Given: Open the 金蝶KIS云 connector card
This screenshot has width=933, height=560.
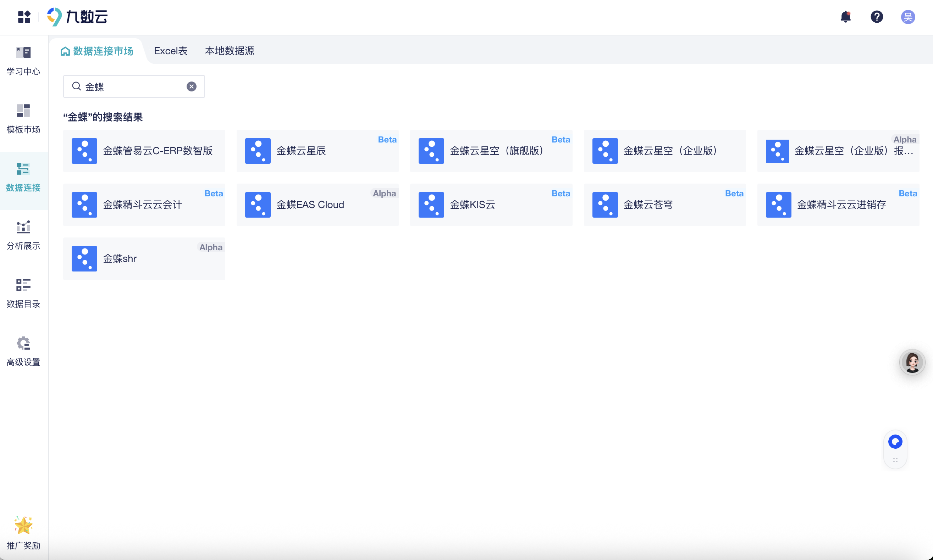Looking at the screenshot, I should (x=491, y=205).
